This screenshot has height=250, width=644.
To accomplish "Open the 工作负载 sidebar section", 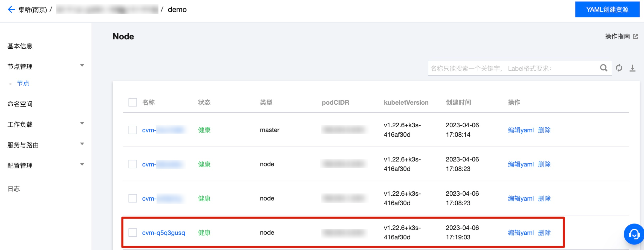I will (x=20, y=125).
